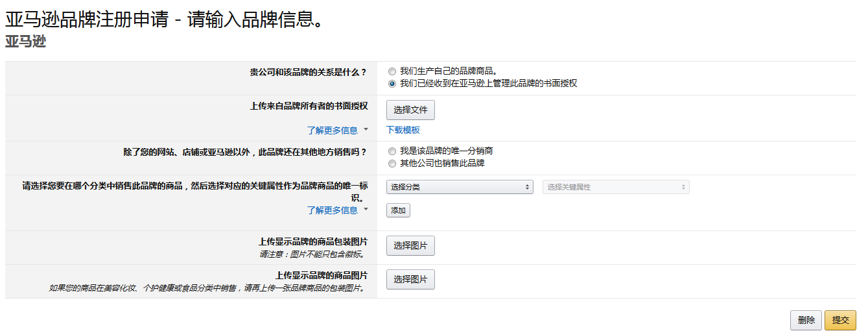The width and height of the screenshot is (868, 333).
Task: Expand the arrow beside 了解更多信息 under category selection
Action: [366, 209]
